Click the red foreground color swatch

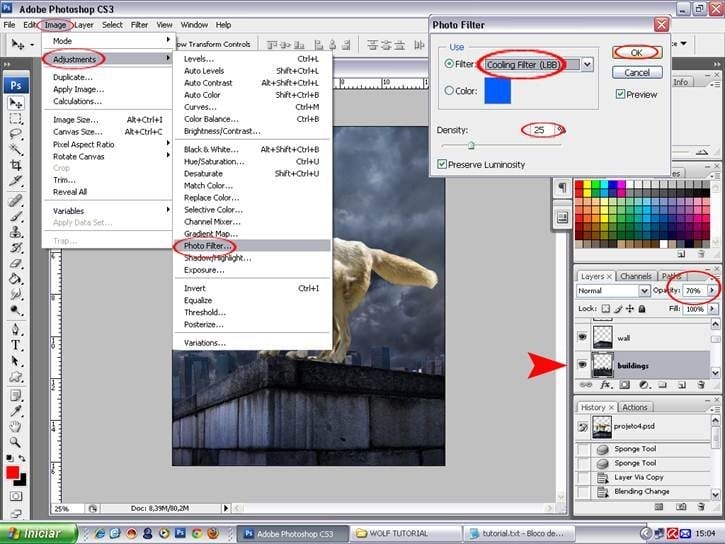[12, 472]
